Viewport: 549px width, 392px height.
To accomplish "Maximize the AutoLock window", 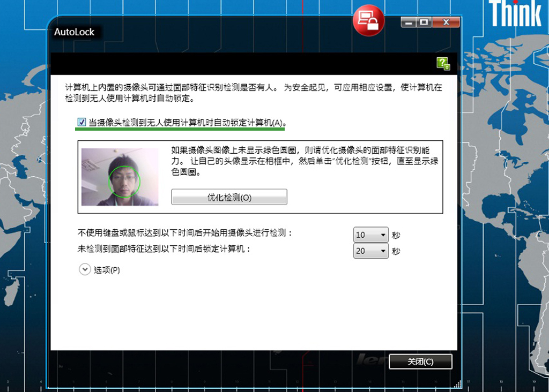I will 424,22.
